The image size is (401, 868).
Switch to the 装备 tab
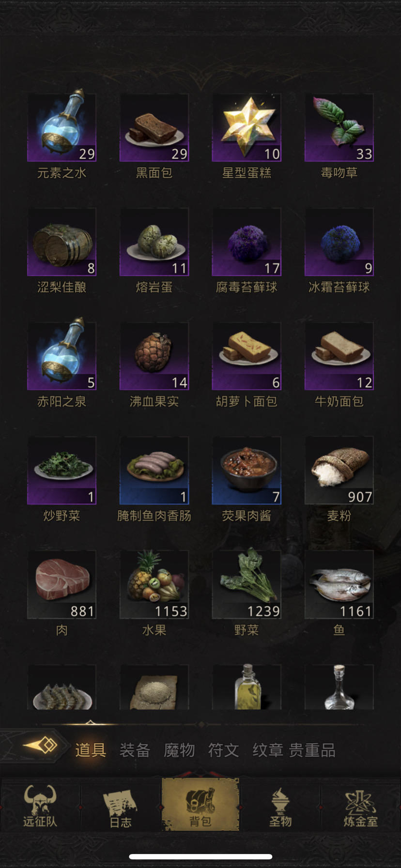click(135, 750)
